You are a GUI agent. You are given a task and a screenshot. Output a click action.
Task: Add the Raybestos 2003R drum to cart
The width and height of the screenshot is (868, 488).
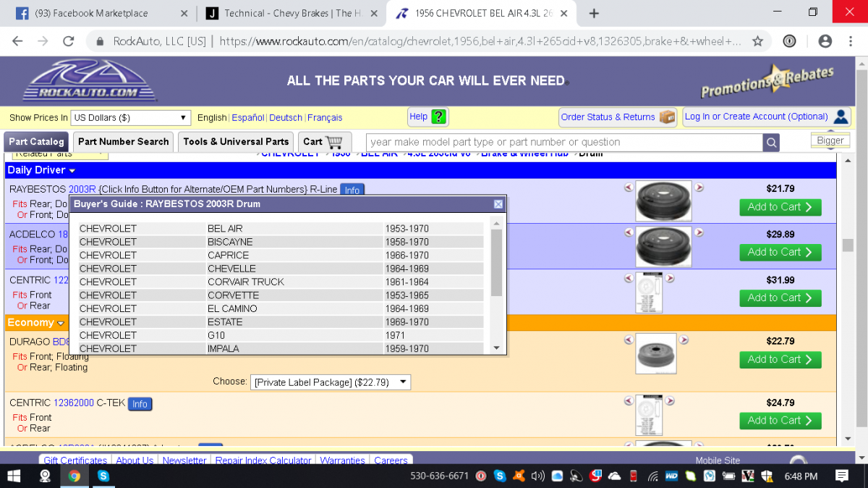point(780,207)
